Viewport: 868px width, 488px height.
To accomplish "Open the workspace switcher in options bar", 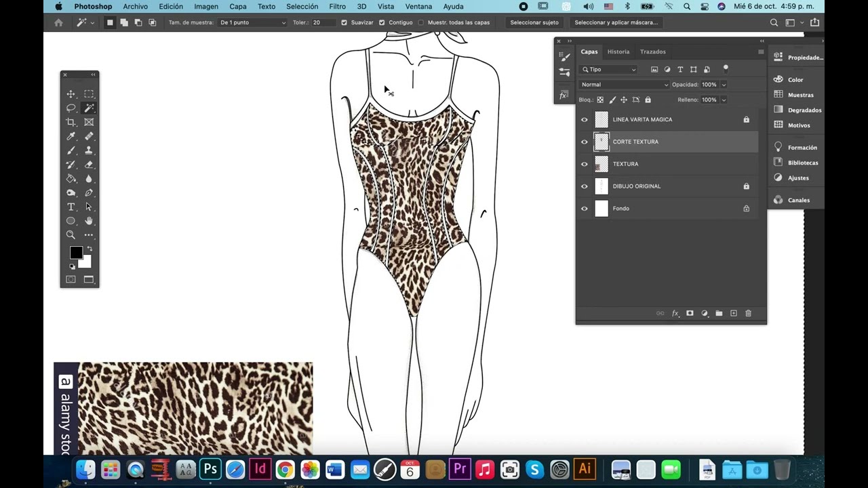I will [x=793, y=22].
